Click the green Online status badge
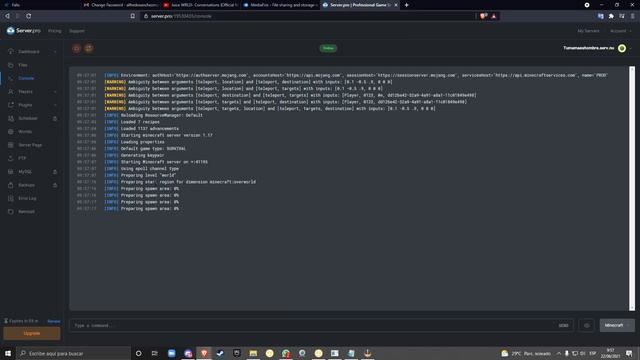Image resolution: width=640 pixels, height=360 pixels. tap(328, 48)
